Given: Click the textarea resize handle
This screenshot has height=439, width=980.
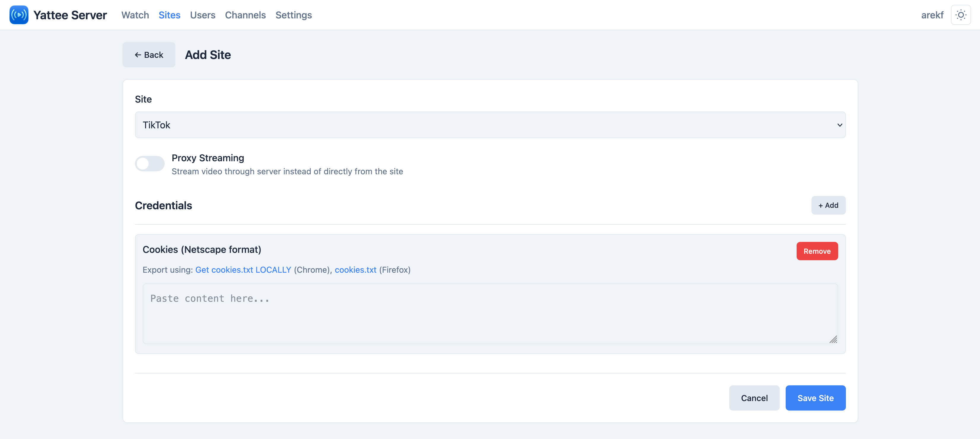Looking at the screenshot, I should 833,339.
